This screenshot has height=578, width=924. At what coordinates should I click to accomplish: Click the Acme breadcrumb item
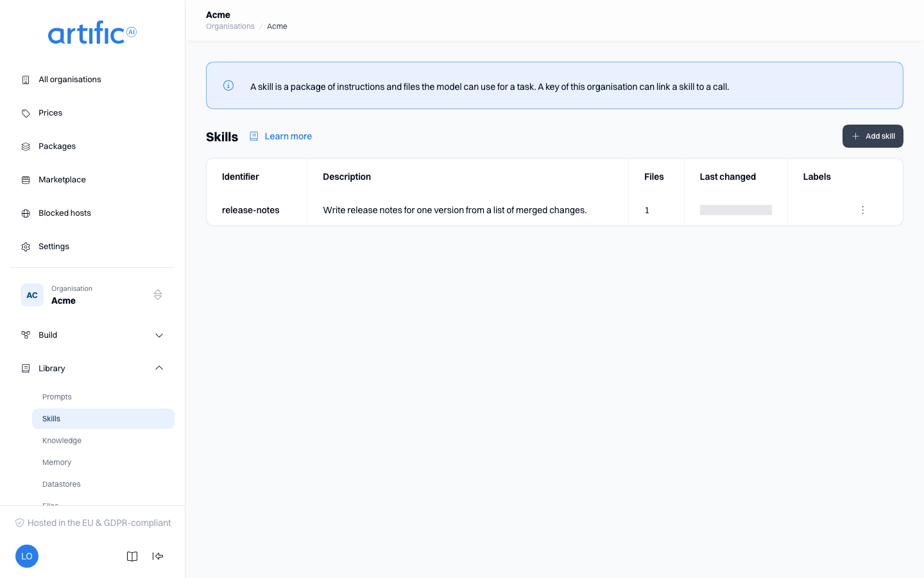277,26
